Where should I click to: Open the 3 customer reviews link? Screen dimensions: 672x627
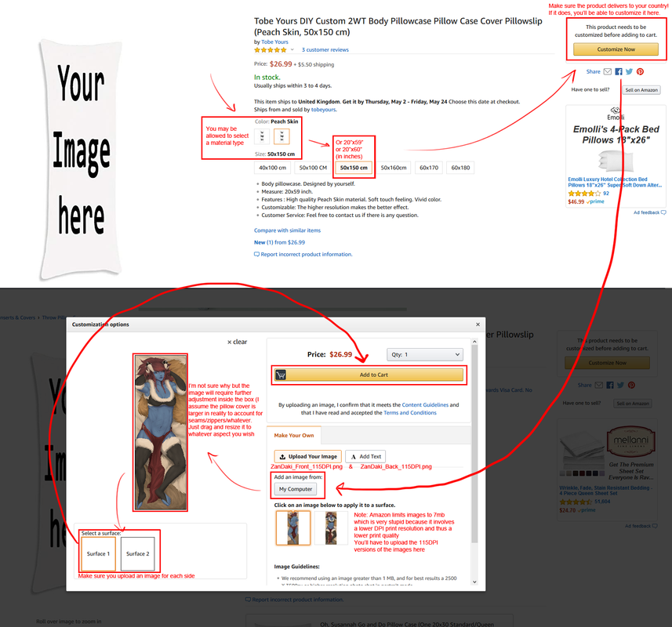[x=325, y=50]
